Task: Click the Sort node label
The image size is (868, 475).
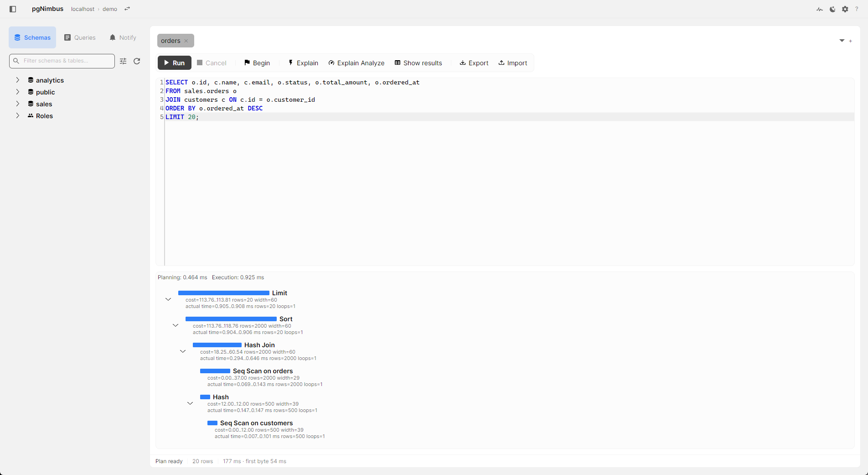Action: 286,319
